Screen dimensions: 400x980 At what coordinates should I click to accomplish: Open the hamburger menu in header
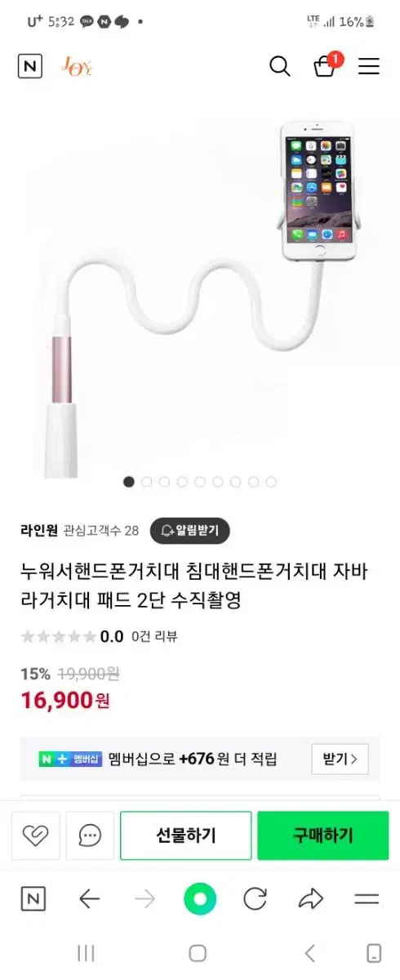[369, 66]
